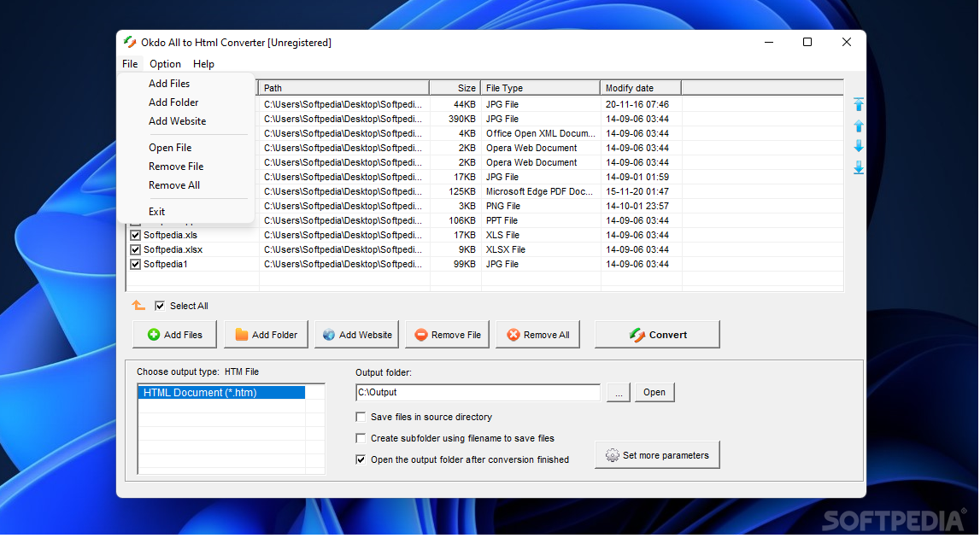Uncheck the Softpedia.xls file checkbox
980x544 pixels.
pos(136,236)
